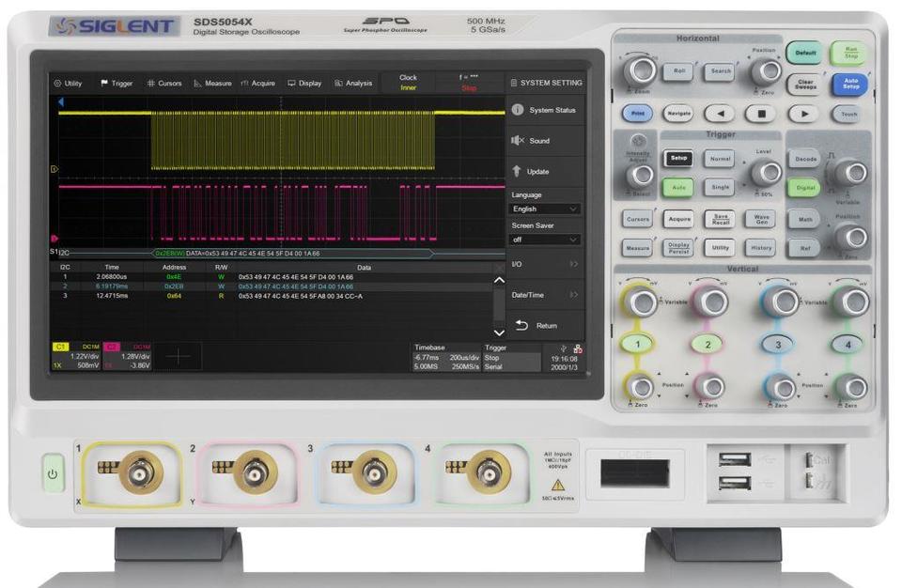Click the blue Print button
Image resolution: width=902 pixels, height=588 pixels.
coord(637,114)
